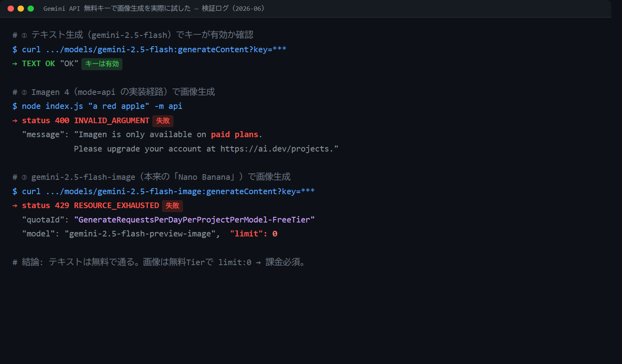Click the red close window dot
The image size is (622, 364).
pyautogui.click(x=11, y=8)
